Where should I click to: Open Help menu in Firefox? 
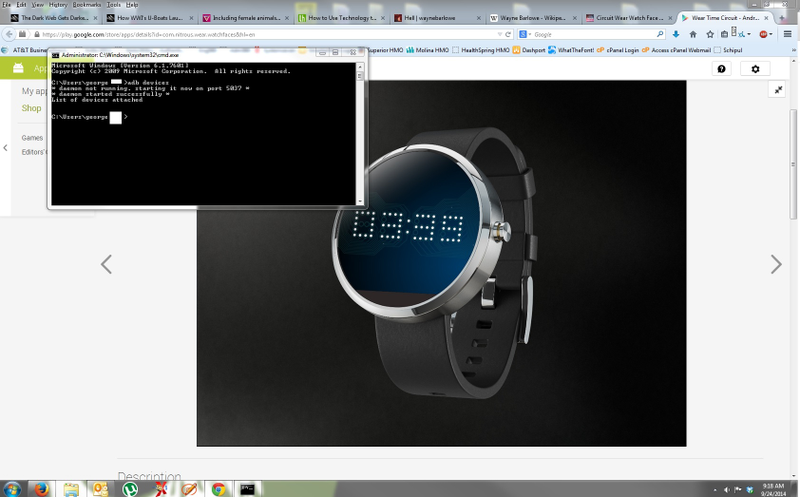click(x=132, y=5)
